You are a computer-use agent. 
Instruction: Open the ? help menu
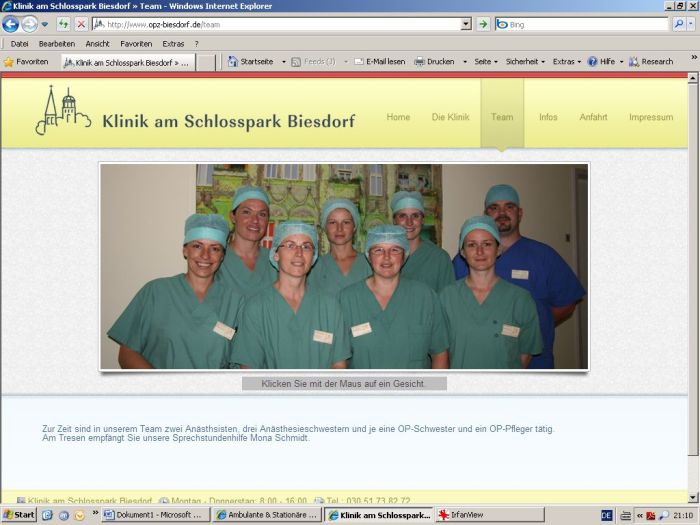196,44
